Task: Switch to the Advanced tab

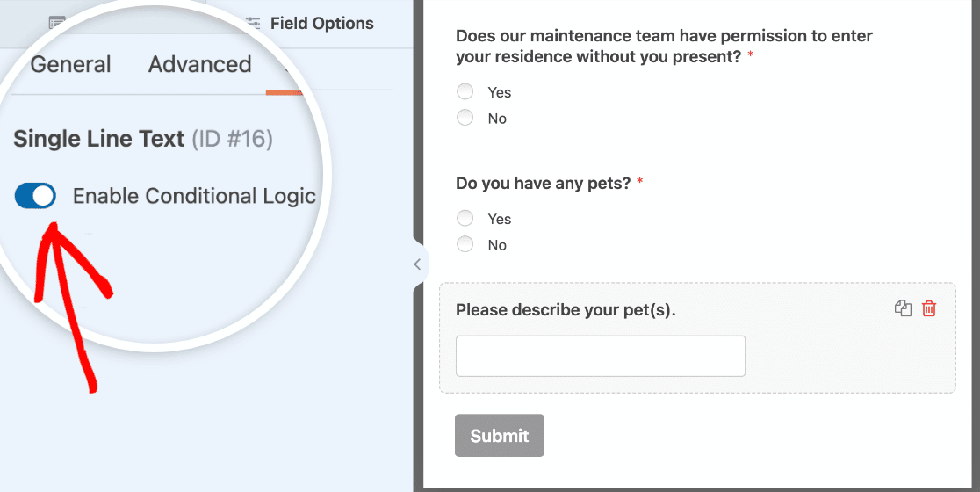Action: [200, 64]
